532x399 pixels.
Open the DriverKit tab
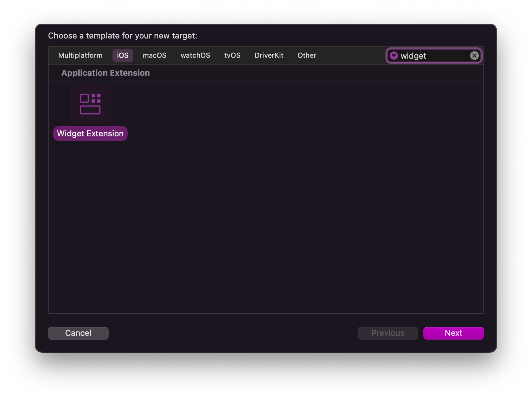(x=269, y=56)
